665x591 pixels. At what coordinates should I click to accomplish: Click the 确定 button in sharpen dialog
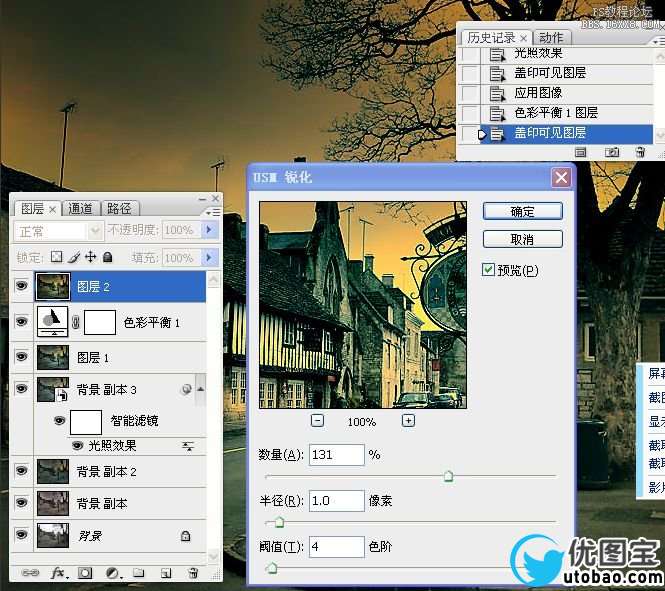(x=522, y=212)
